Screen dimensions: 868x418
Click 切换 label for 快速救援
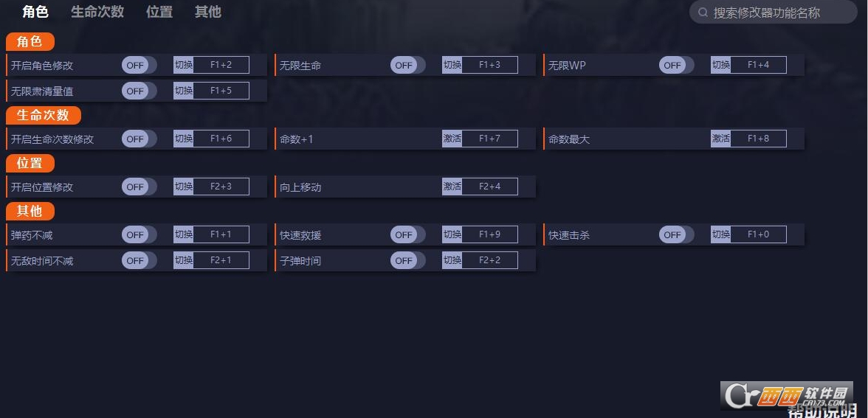pos(452,234)
